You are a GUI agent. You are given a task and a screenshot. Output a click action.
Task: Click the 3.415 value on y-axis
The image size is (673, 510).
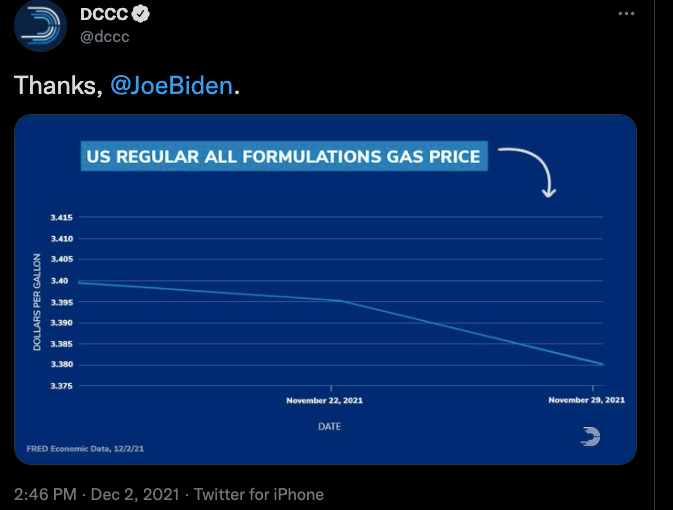point(61,217)
